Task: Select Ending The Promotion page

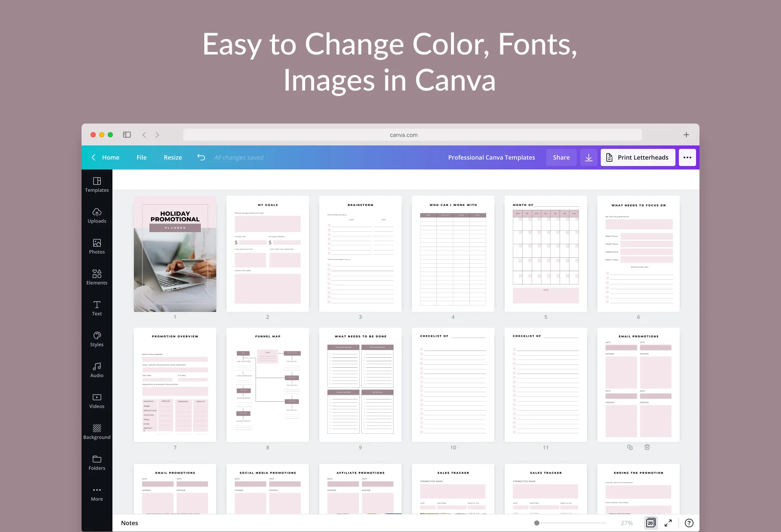Action: (639, 489)
